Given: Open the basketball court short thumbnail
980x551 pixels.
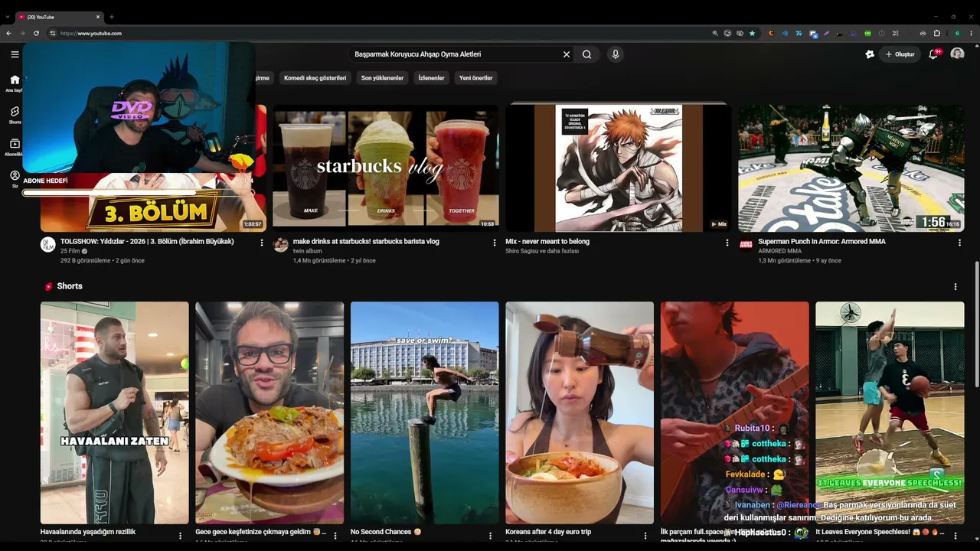Looking at the screenshot, I should [x=890, y=412].
